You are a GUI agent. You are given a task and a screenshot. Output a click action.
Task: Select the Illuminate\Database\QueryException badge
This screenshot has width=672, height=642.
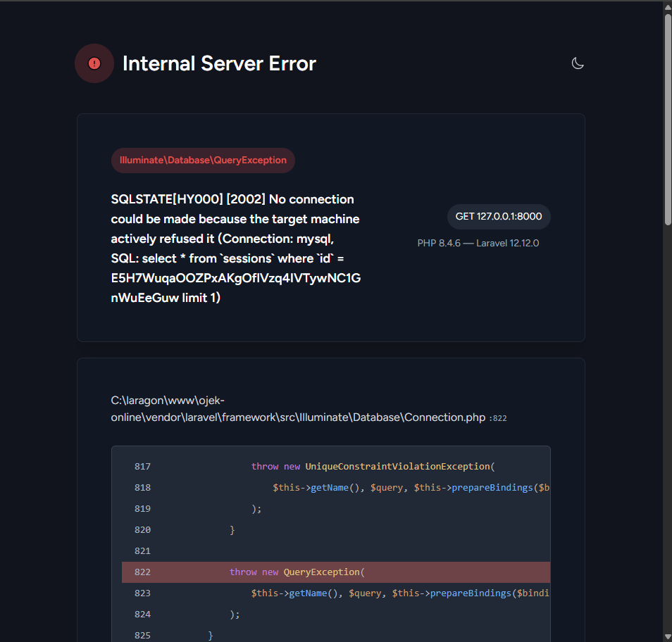coord(203,160)
